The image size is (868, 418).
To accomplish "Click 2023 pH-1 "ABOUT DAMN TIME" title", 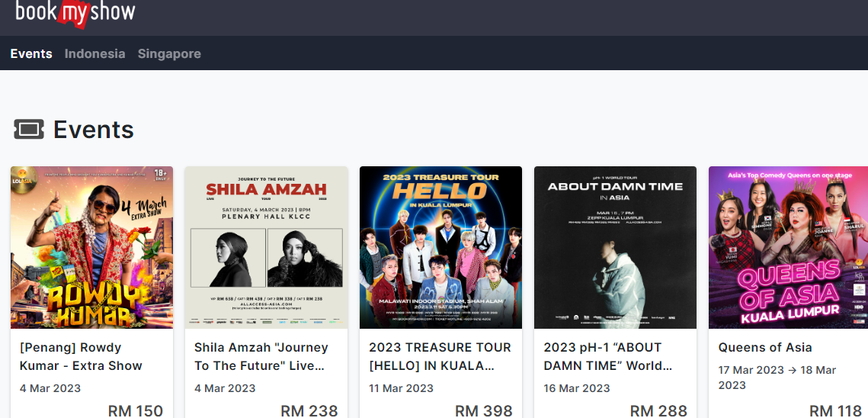I will coord(608,356).
